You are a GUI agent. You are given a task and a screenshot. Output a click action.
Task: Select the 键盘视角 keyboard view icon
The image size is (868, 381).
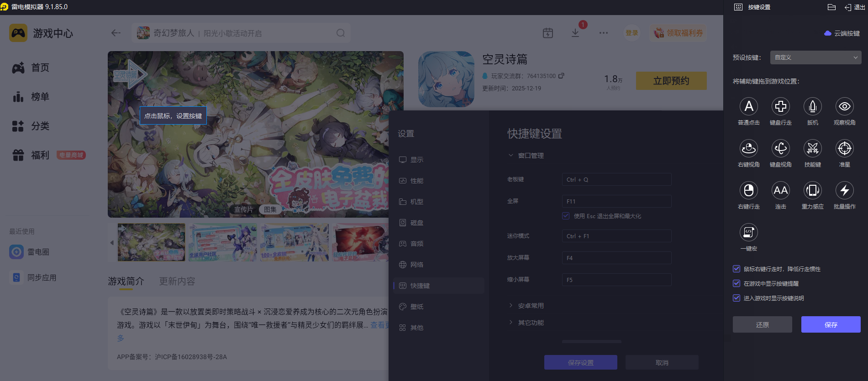781,148
